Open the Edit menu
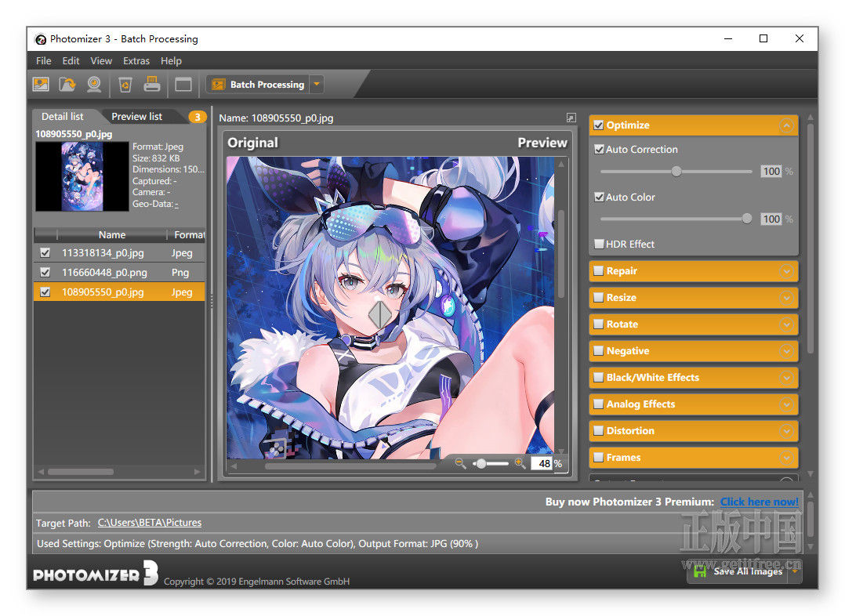 click(x=71, y=61)
